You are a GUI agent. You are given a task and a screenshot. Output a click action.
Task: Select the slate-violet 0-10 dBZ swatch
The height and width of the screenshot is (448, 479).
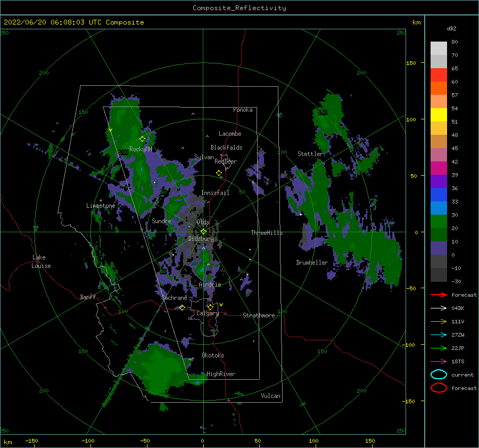point(439,248)
